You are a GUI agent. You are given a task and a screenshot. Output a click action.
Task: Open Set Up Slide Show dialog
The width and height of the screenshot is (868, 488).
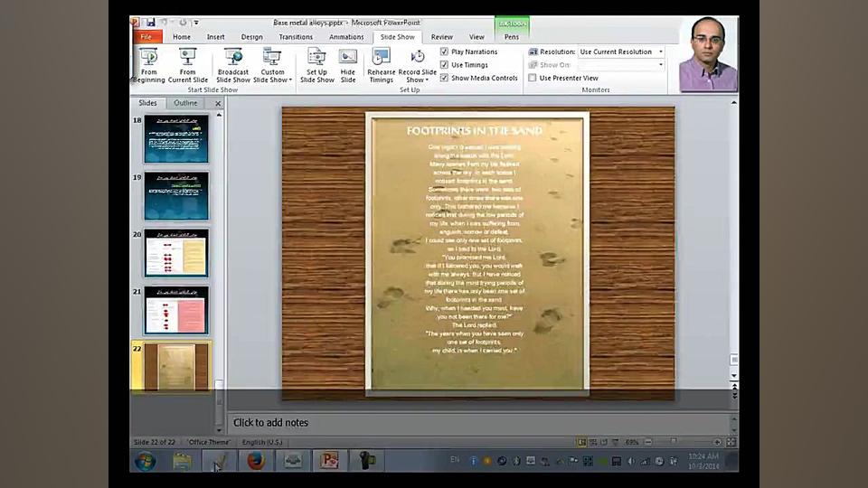point(316,65)
